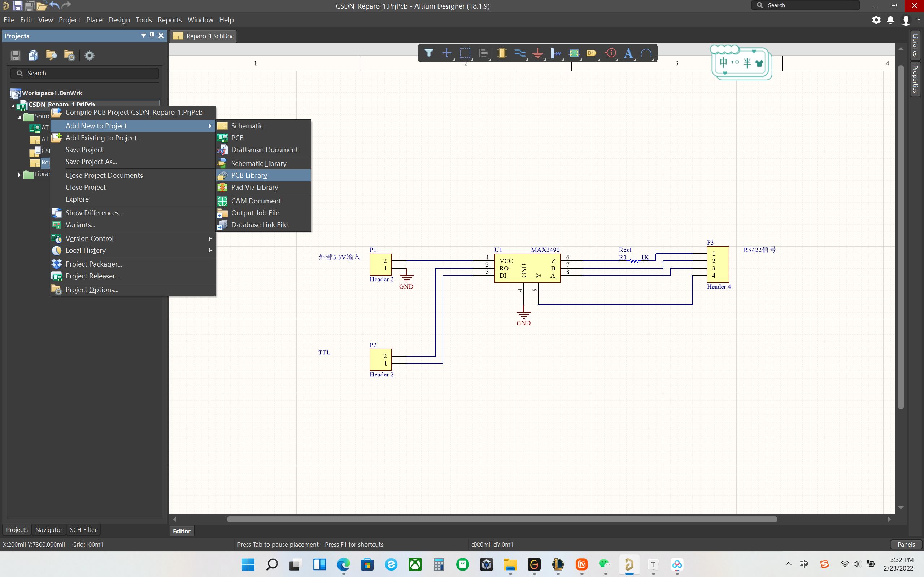This screenshot has height=577, width=924.
Task: Click the Filter toolbar icon in PCB editor
Action: tap(428, 53)
